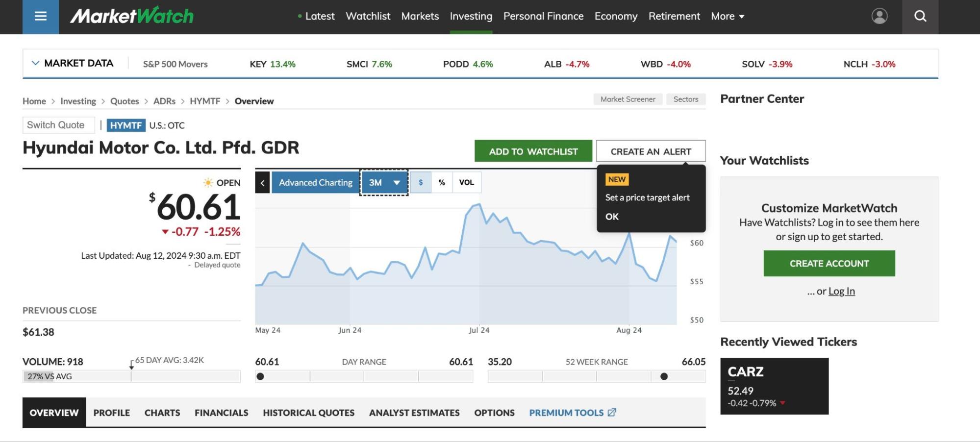Open the CARZ recently viewed ticker card
980x442 pixels.
774,386
